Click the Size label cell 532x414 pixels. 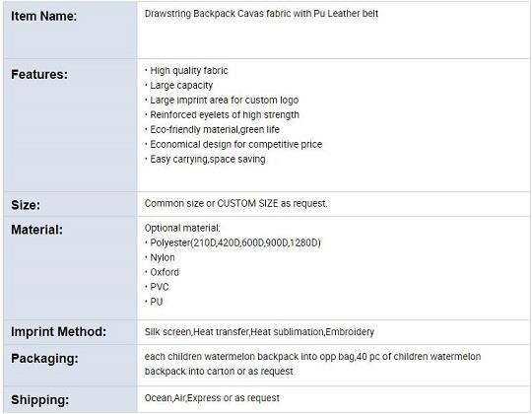[70, 204]
